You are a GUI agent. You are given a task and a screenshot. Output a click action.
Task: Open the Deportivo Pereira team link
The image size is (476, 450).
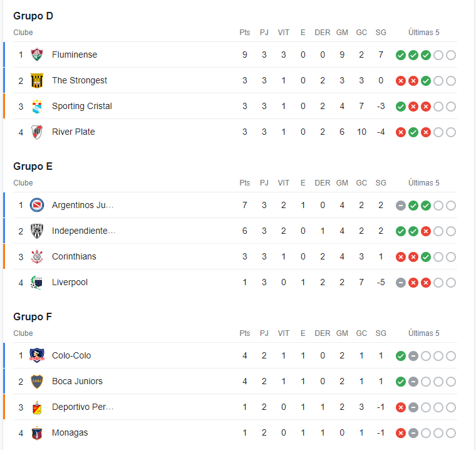click(x=83, y=407)
